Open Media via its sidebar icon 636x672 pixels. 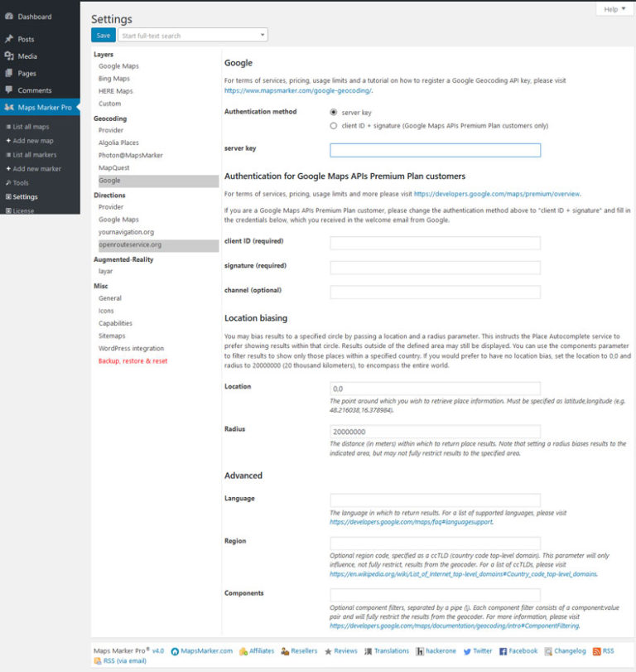tap(9, 56)
